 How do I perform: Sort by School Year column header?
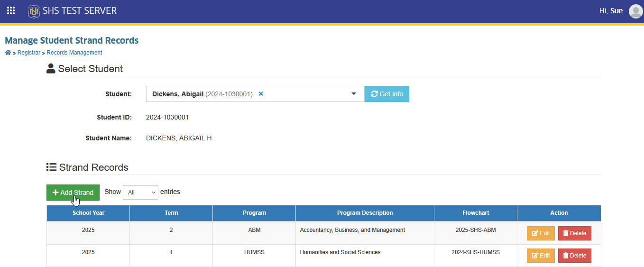tap(88, 213)
